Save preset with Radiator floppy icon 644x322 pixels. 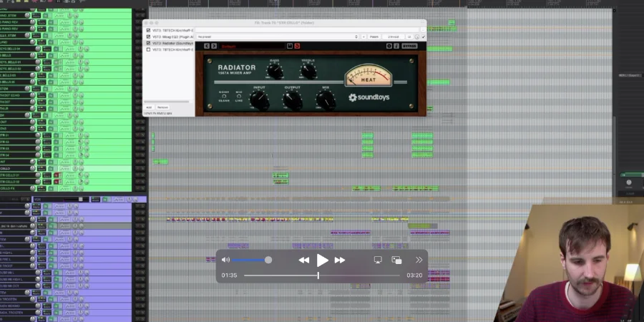pyautogui.click(x=290, y=46)
